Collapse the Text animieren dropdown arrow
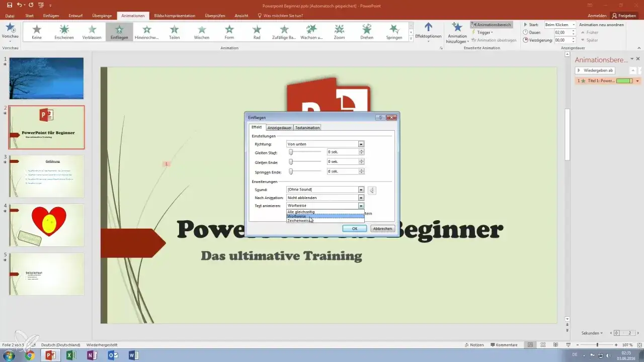 [361, 206]
